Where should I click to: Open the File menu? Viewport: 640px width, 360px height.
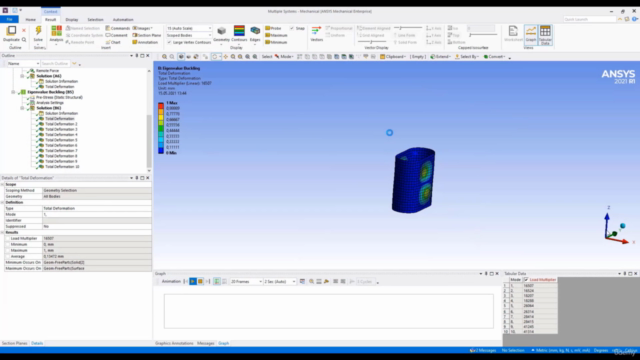(9, 19)
